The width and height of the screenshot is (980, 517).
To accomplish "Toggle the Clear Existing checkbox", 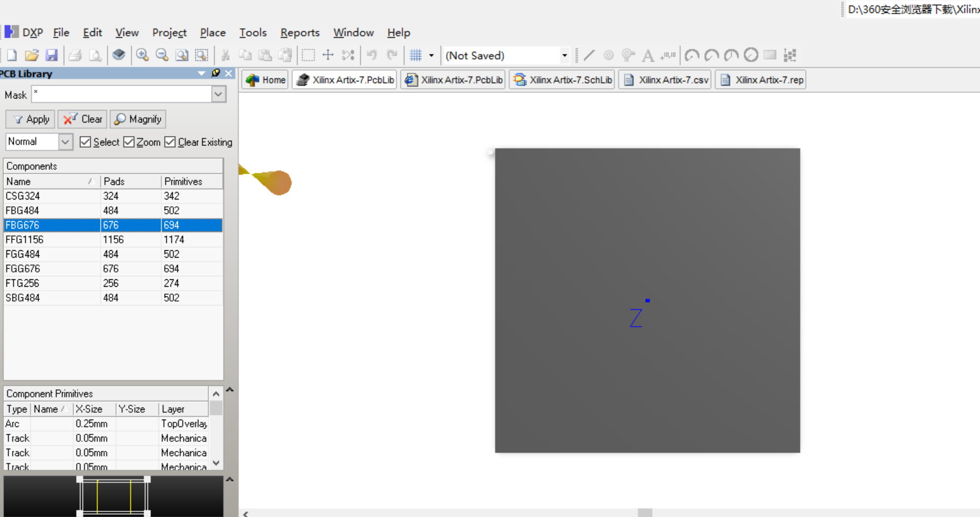I will pos(170,142).
